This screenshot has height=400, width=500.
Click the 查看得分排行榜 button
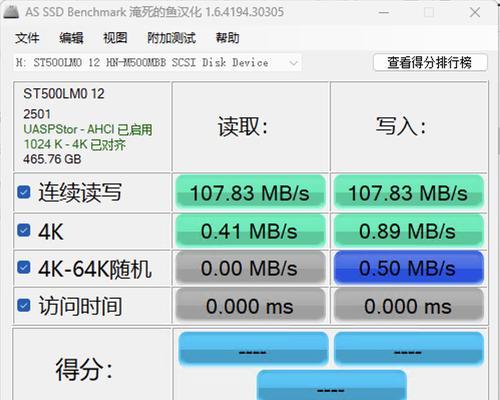pyautogui.click(x=430, y=62)
